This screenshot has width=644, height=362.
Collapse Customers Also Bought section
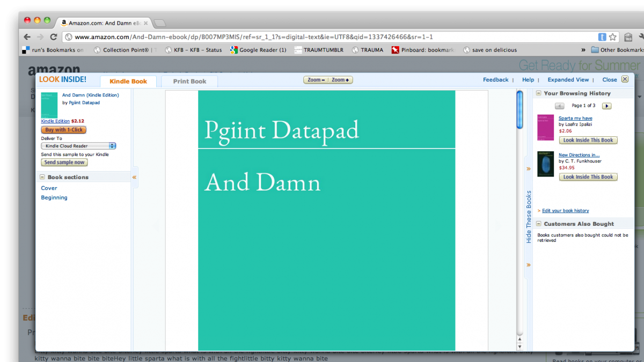538,224
